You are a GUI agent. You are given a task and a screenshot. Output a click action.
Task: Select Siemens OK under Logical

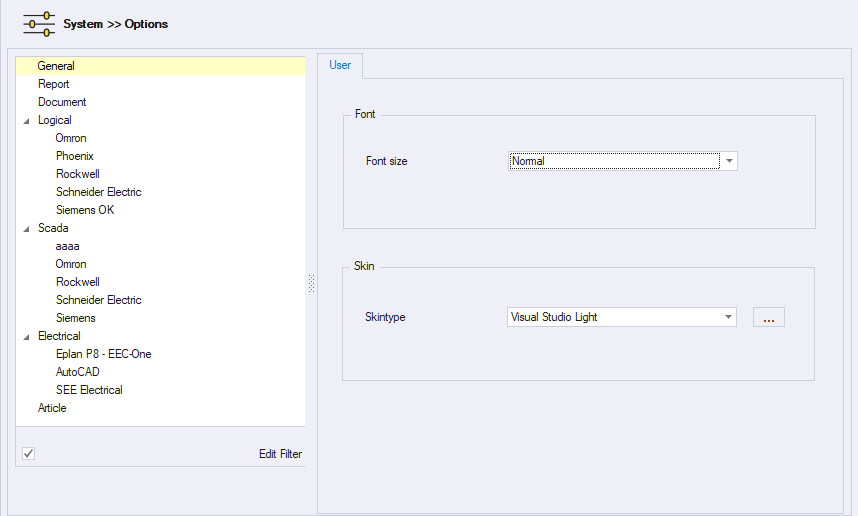pyautogui.click(x=85, y=210)
